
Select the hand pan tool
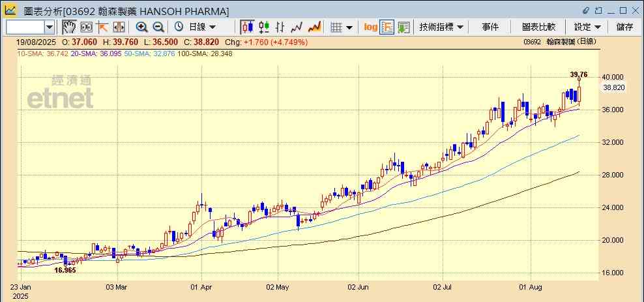pos(69,27)
